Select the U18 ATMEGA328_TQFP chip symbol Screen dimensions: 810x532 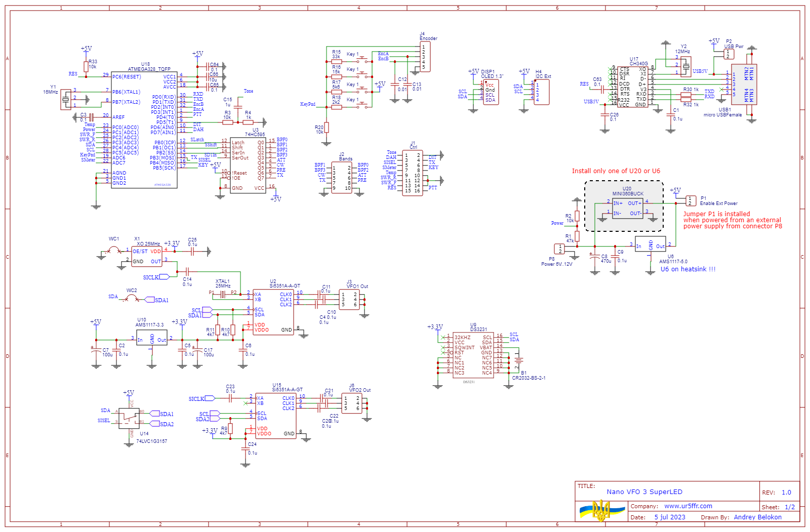coord(144,130)
